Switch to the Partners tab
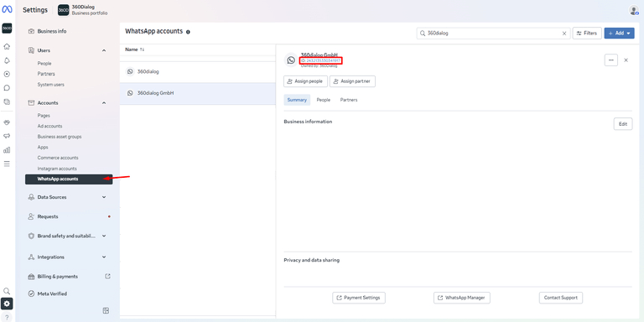 click(349, 100)
